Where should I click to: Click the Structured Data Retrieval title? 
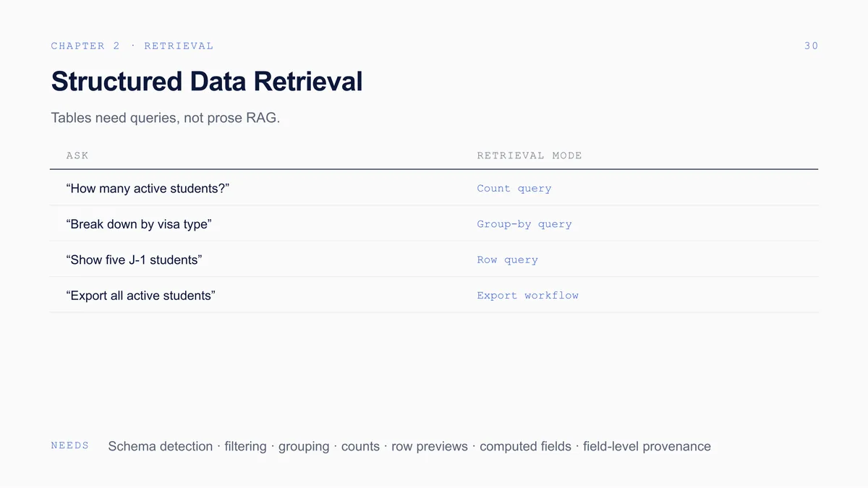point(206,82)
